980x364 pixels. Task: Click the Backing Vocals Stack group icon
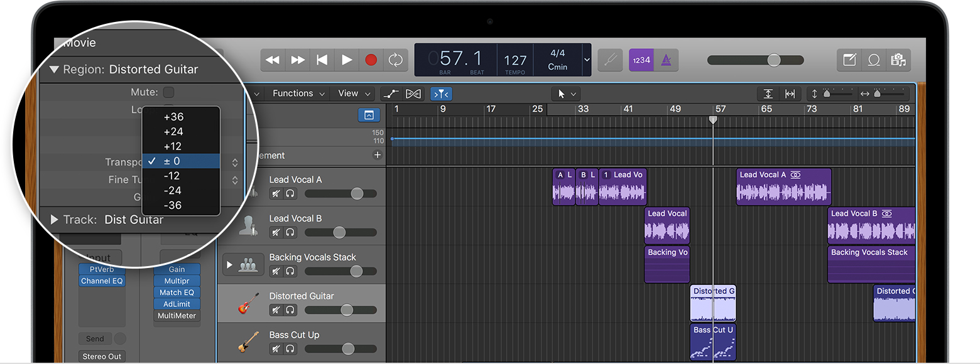(x=249, y=265)
